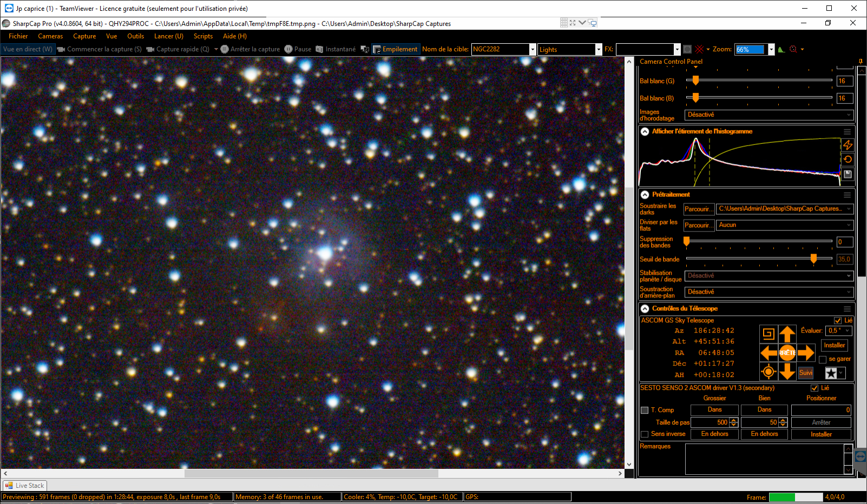
Task: Enable the Sens inverse checkbox
Action: [645, 434]
